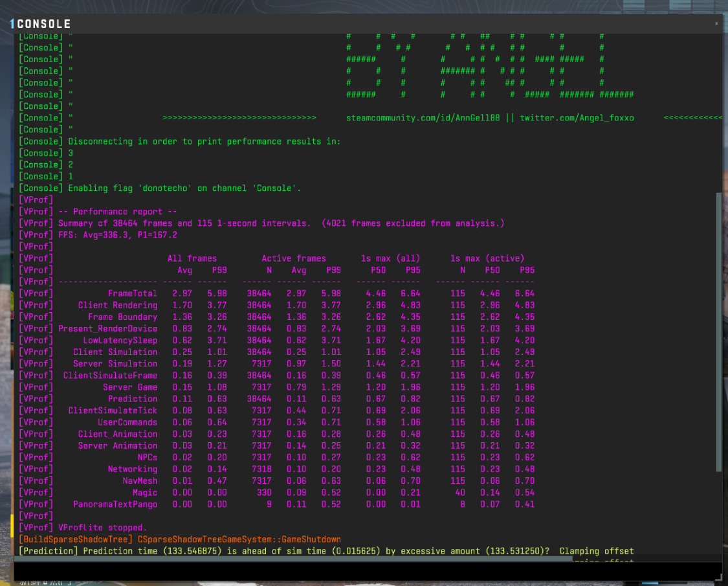This screenshot has height=586, width=728.
Task: Click the '1s max (all)' column header
Action: coord(390,258)
